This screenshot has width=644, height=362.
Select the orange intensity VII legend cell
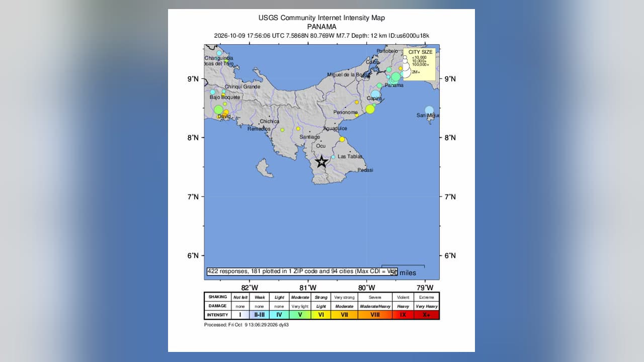coord(345,315)
